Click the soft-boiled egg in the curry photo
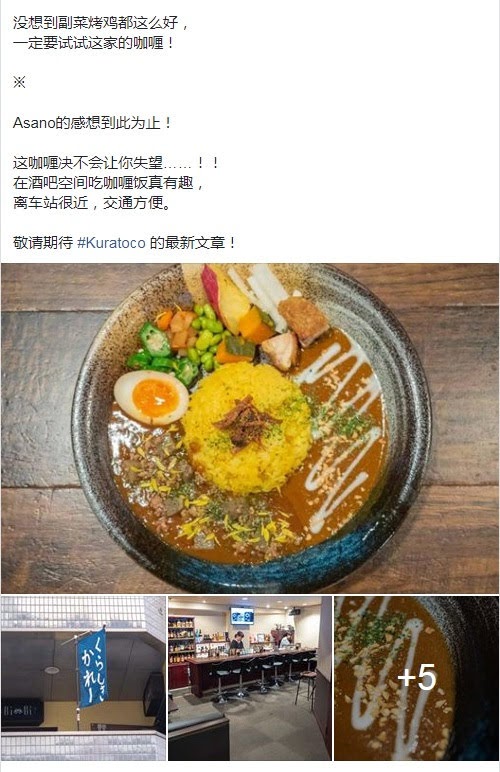 [x=151, y=398]
